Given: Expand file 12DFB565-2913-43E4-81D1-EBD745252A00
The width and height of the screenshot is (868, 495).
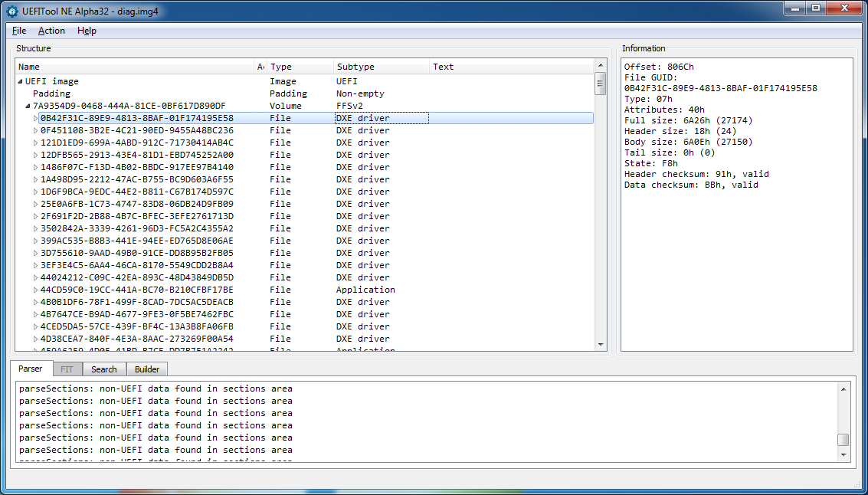Looking at the screenshot, I should point(35,155).
